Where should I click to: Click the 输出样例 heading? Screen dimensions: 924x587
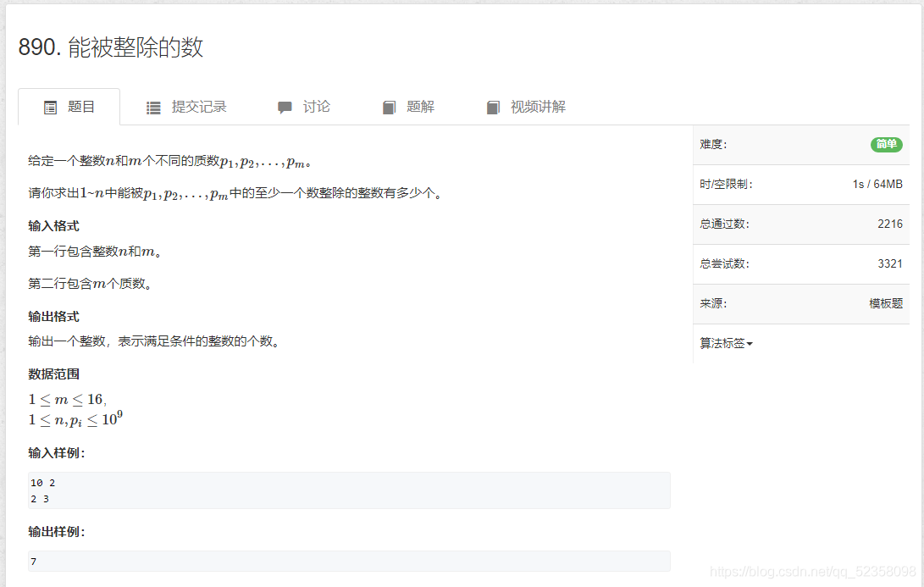coord(57,532)
